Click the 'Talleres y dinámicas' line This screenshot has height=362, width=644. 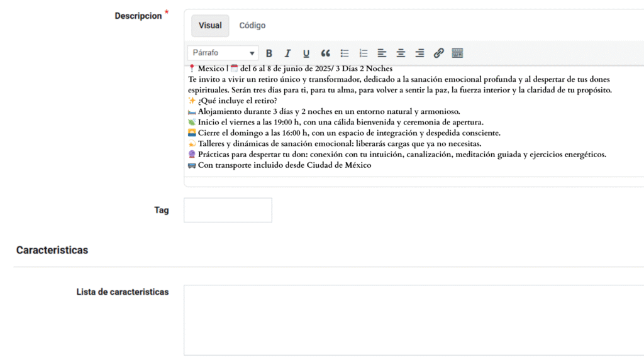(339, 144)
